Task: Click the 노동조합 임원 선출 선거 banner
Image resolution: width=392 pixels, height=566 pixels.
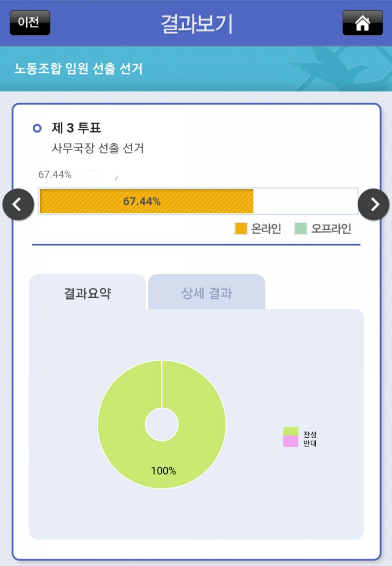Action: pos(78,69)
